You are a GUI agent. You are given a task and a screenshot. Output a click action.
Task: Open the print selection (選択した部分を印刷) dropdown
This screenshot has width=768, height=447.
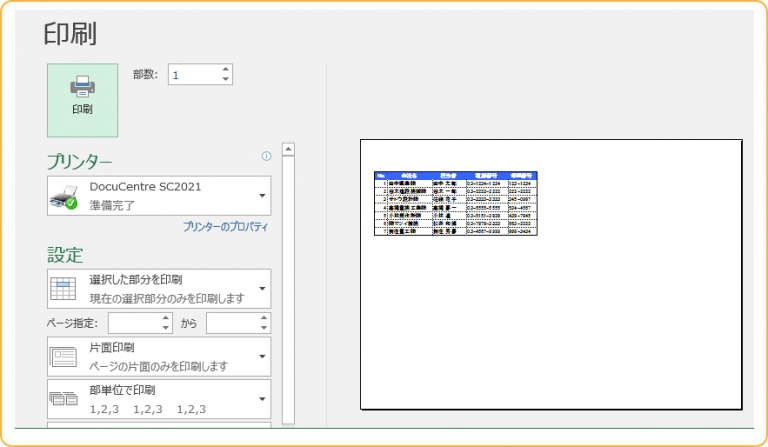click(x=159, y=289)
